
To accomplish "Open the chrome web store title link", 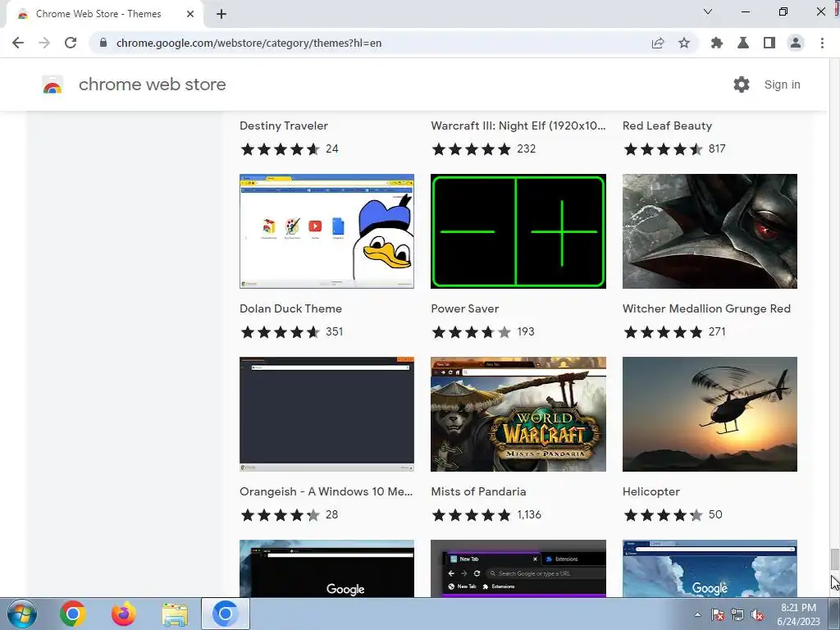I will tap(152, 84).
